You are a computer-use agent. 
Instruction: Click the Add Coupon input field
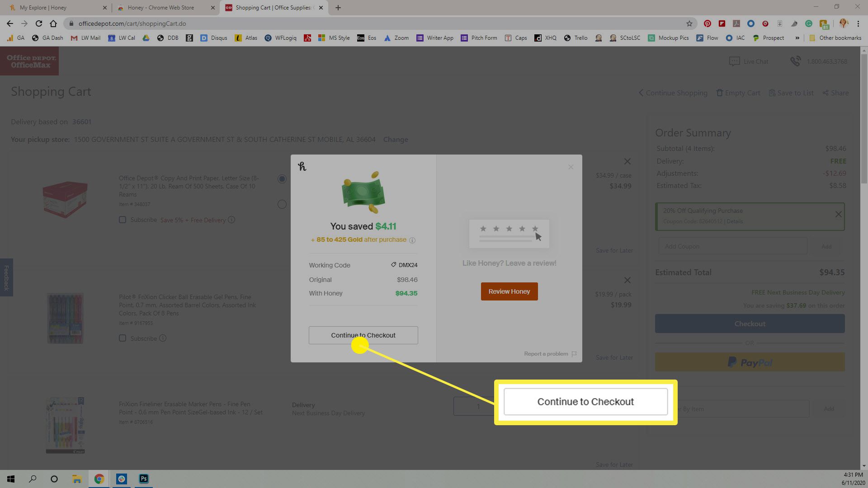click(732, 246)
